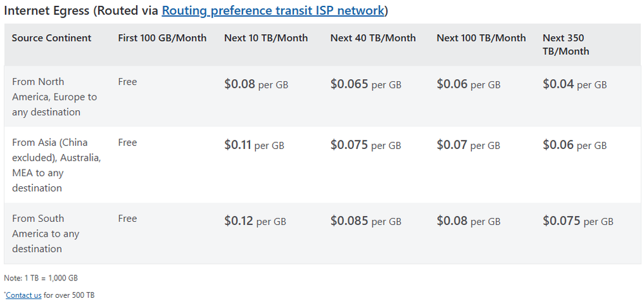644x303 pixels.
Task: Select the North America, Europe row label
Action: 54,97
